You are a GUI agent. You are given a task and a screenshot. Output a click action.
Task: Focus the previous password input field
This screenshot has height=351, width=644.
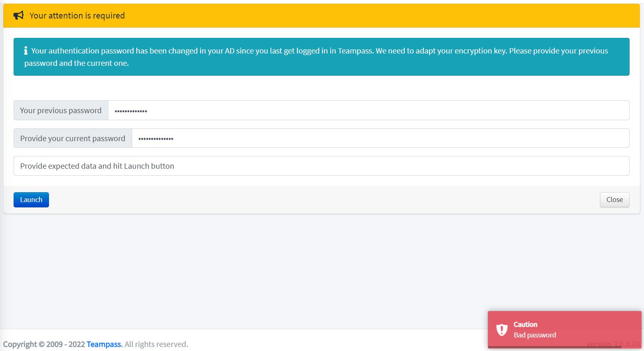tap(369, 110)
